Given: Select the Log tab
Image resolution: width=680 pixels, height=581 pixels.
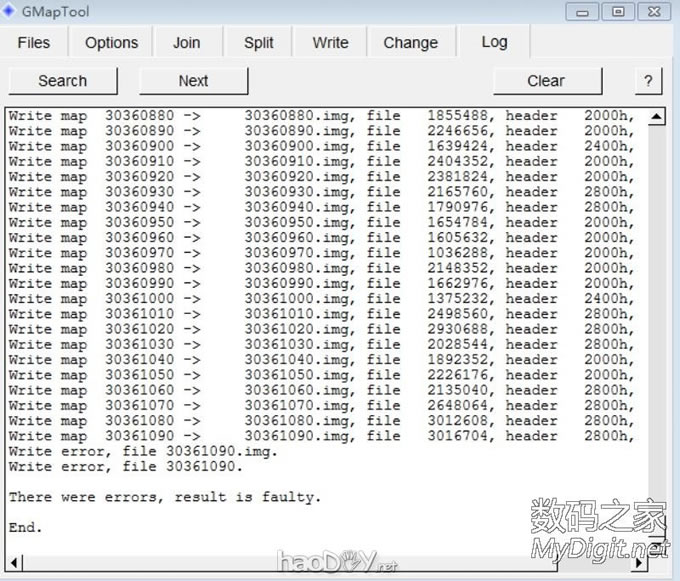Looking at the screenshot, I should (x=494, y=42).
